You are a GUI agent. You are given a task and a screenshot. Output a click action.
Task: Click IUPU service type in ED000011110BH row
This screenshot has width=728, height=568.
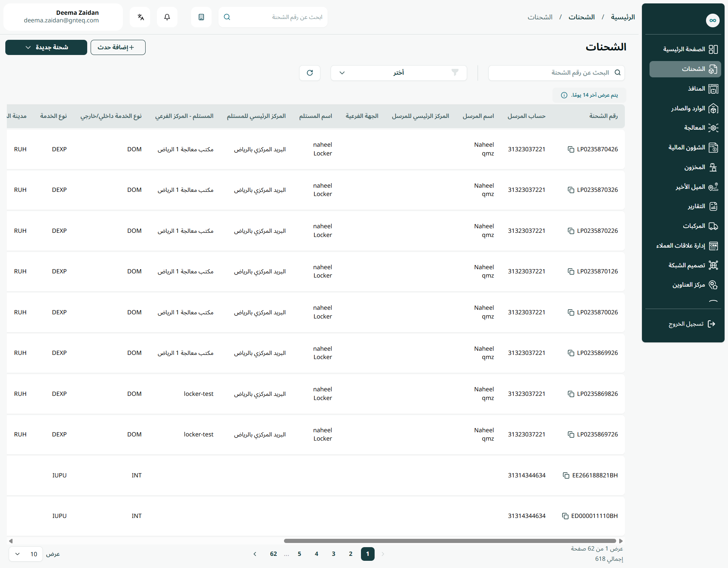pos(60,516)
